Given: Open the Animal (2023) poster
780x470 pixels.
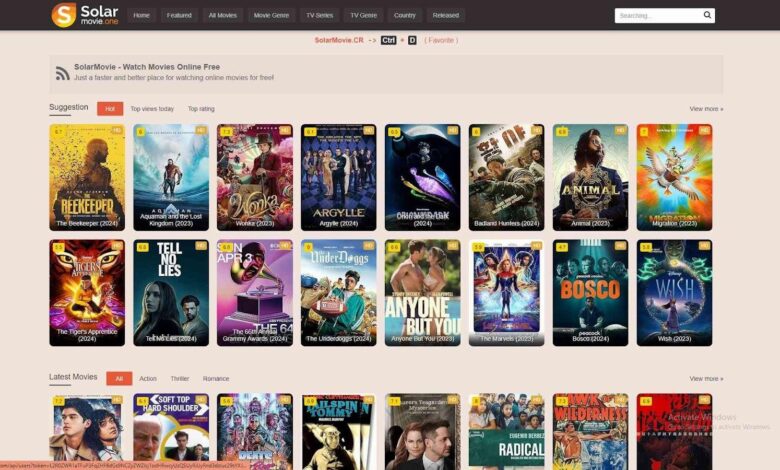Looking at the screenshot, I should [590, 177].
